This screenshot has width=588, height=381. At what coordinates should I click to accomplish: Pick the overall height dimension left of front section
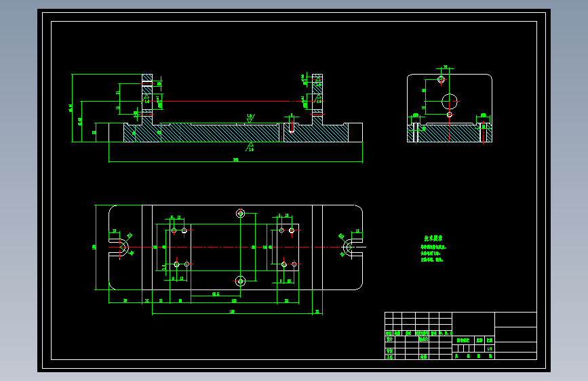pyautogui.click(x=72, y=108)
